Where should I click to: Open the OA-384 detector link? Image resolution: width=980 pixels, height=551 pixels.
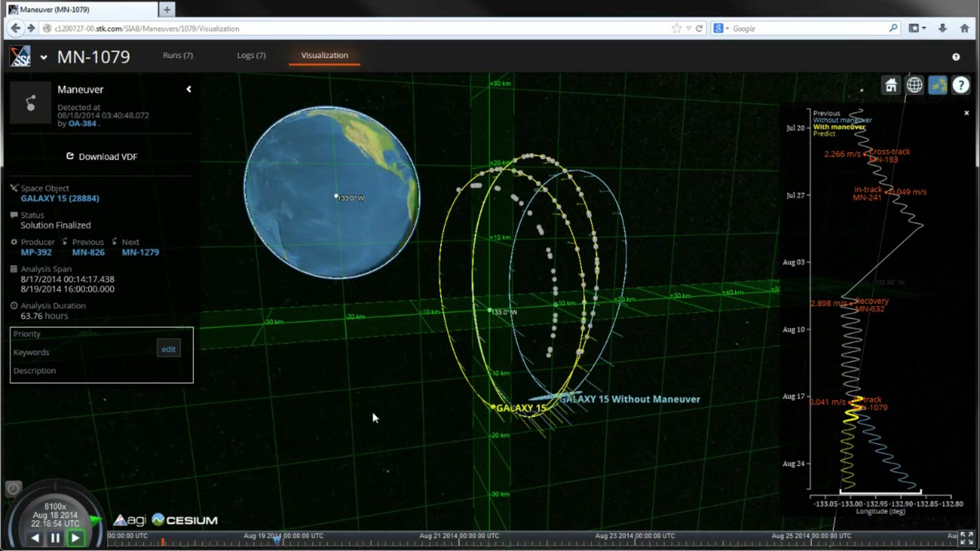pyautogui.click(x=82, y=123)
